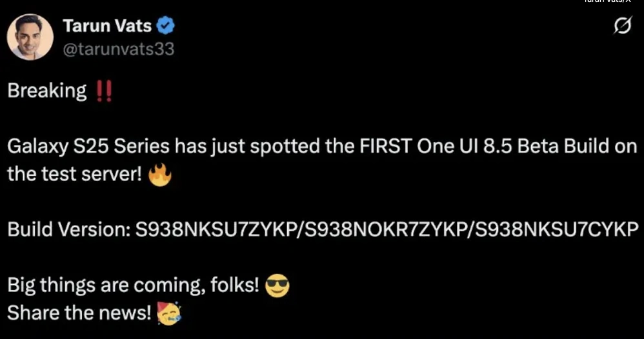Click the fire emoji after test server

[x=160, y=175]
